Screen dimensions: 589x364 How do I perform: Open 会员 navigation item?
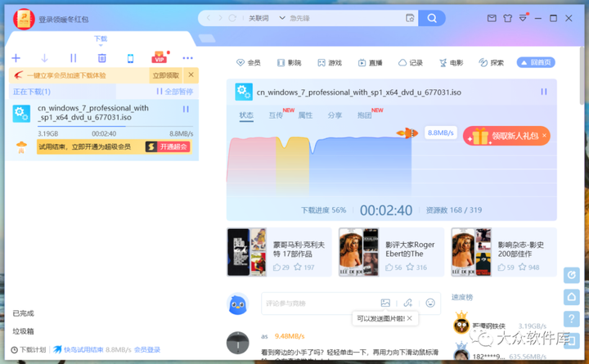click(249, 63)
